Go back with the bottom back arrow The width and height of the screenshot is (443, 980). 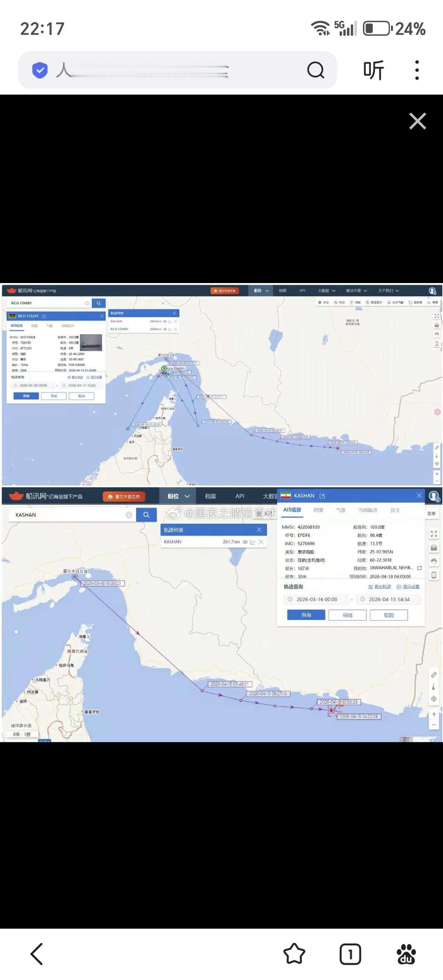pyautogui.click(x=37, y=954)
